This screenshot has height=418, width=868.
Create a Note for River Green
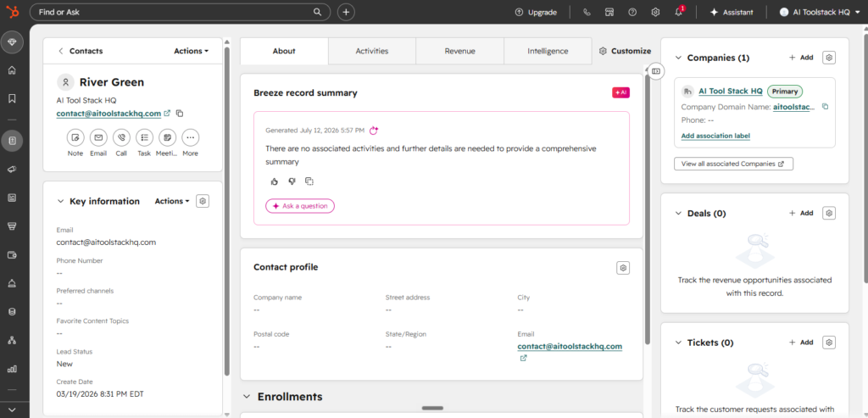(x=75, y=137)
